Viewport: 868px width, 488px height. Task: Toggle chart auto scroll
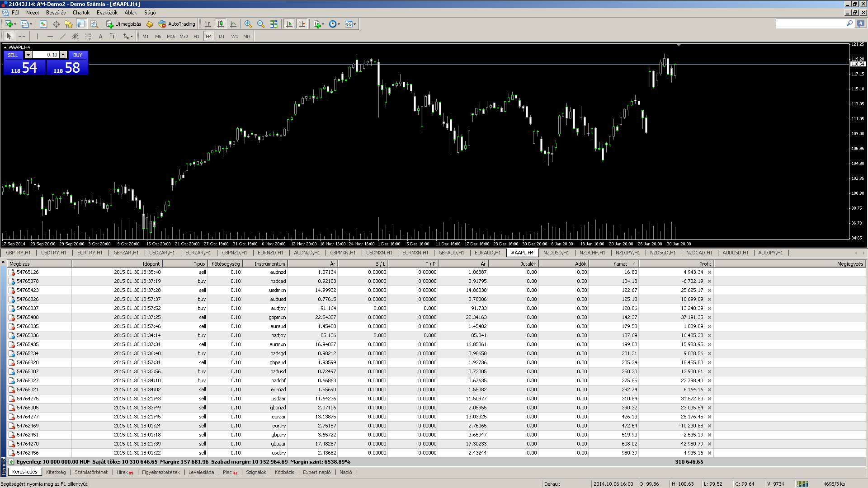click(289, 24)
